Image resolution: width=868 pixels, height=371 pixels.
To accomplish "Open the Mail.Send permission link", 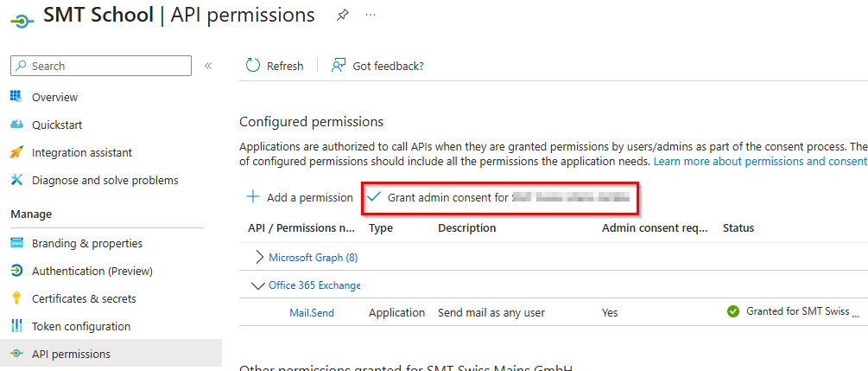I will [x=311, y=312].
